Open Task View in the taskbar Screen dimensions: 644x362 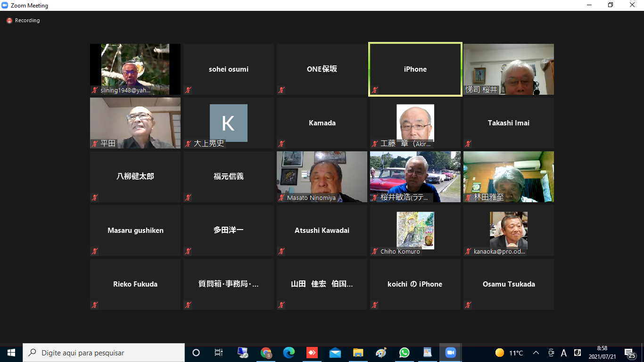pyautogui.click(x=219, y=353)
